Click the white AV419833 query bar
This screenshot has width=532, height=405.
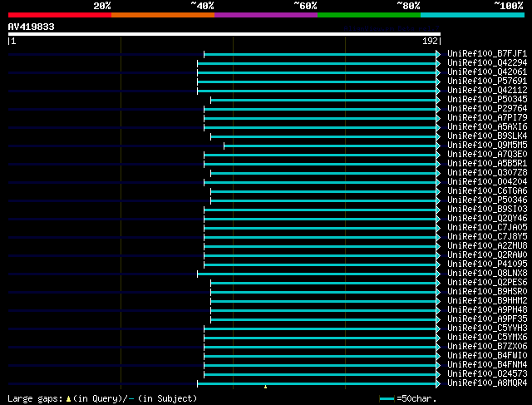click(224, 34)
